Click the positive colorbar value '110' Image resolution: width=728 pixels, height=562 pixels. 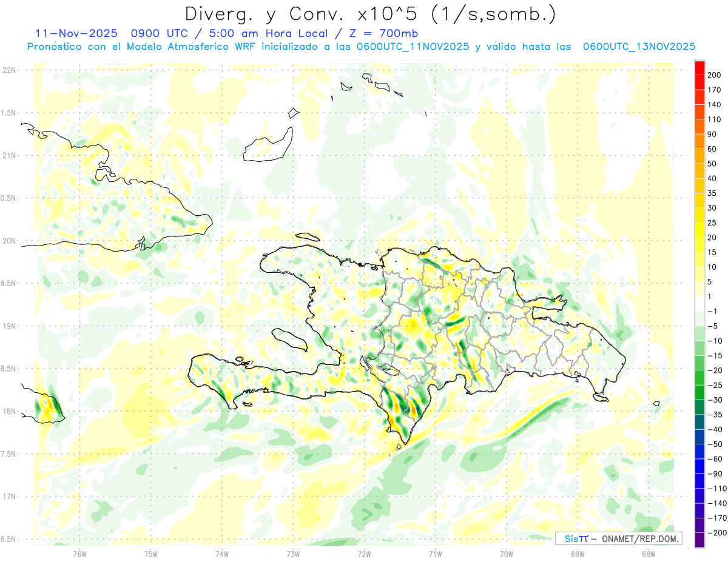pos(715,119)
